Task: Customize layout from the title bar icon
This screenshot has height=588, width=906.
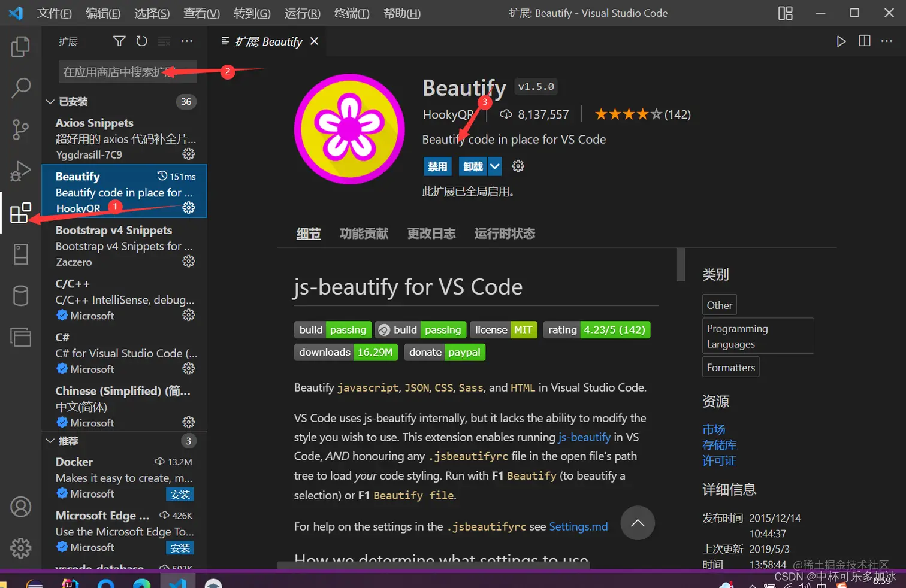Action: point(785,13)
